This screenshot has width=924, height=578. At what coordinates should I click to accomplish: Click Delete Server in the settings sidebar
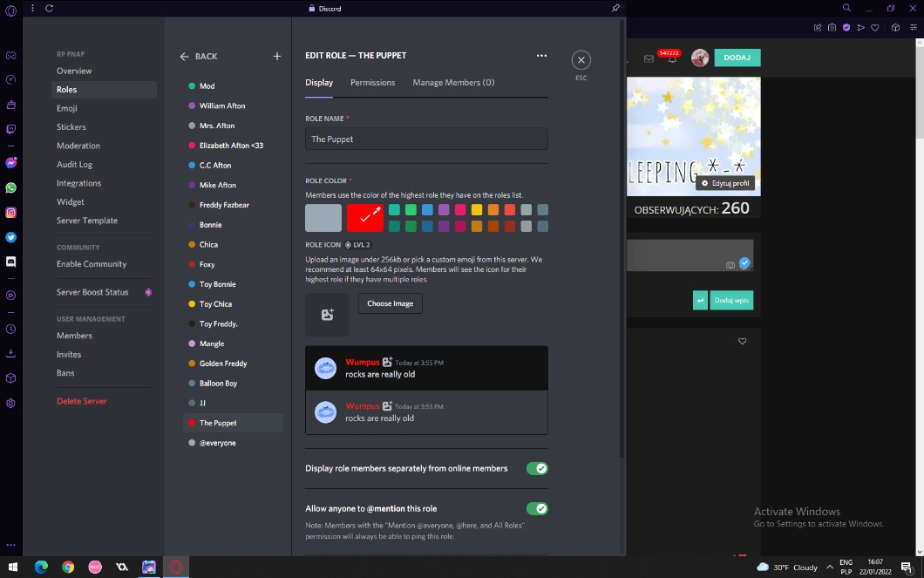(x=82, y=401)
